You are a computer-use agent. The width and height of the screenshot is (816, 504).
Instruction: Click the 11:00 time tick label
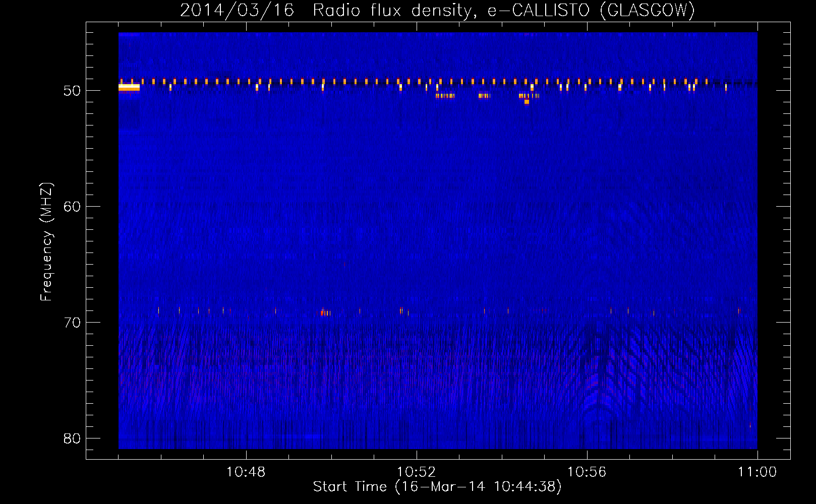[757, 472]
